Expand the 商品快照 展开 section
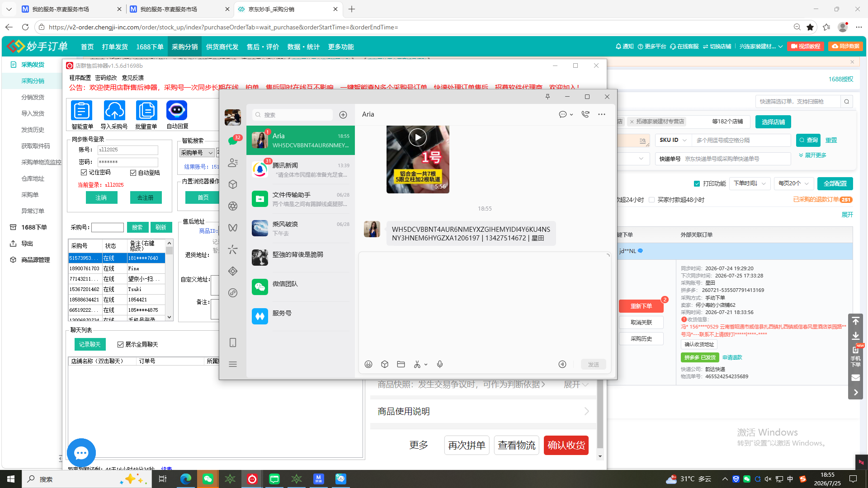The width and height of the screenshot is (868, 488). click(576, 385)
